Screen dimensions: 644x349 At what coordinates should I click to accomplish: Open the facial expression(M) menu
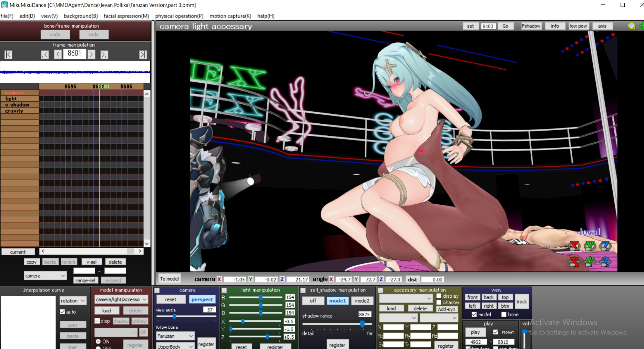coord(126,16)
